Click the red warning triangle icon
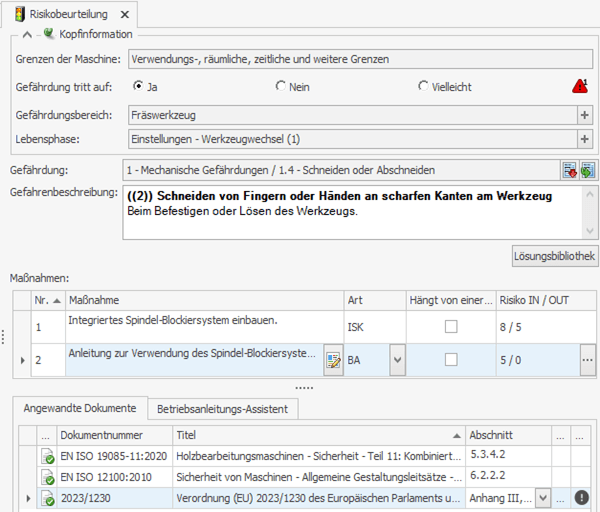 click(x=580, y=87)
